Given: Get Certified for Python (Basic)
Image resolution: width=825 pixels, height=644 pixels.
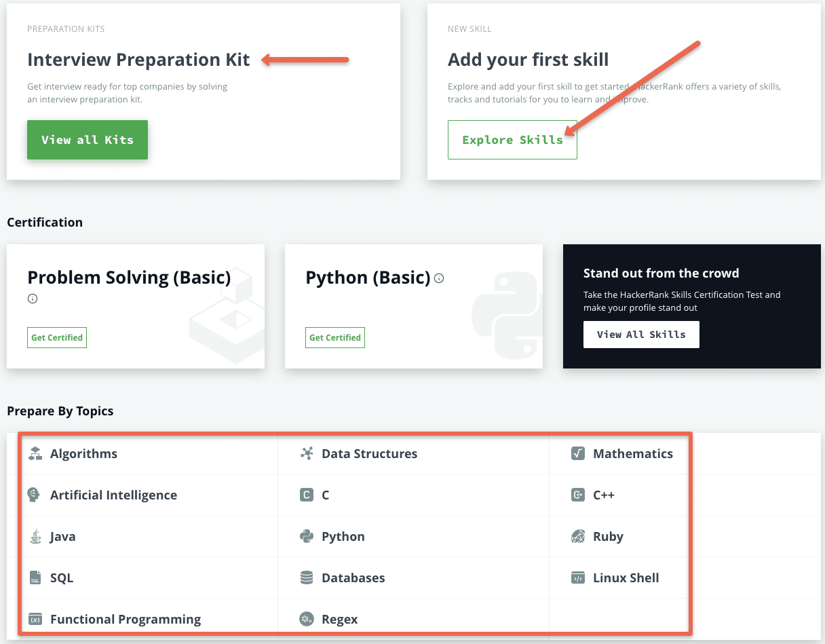Looking at the screenshot, I should click(334, 337).
